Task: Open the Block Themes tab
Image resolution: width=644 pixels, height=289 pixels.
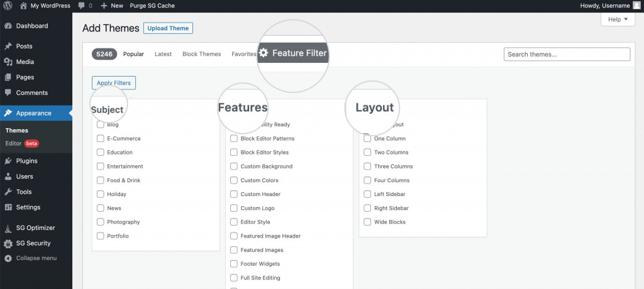Action: pos(202,54)
